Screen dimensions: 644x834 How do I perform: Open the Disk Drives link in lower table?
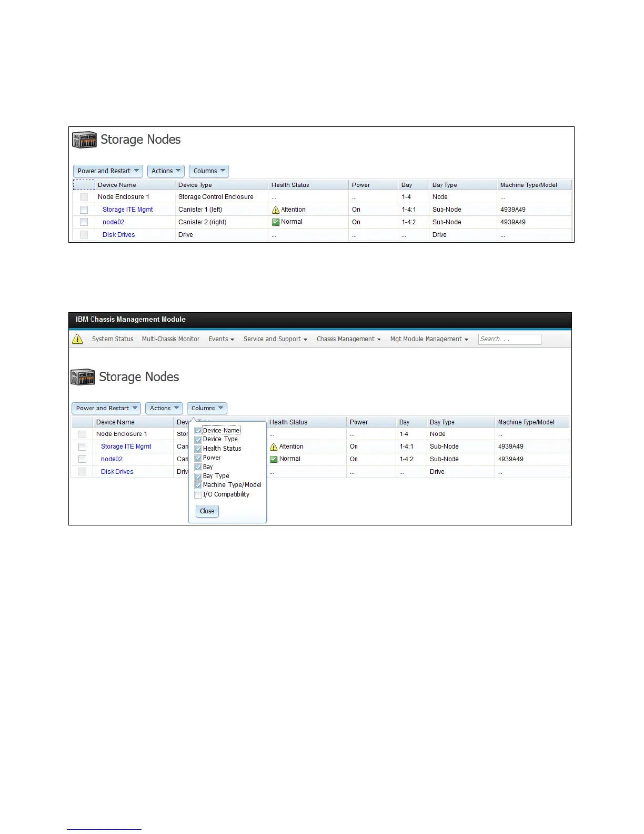point(117,472)
